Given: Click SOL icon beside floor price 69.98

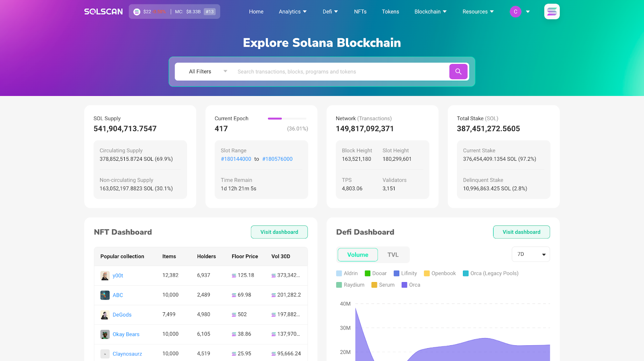Looking at the screenshot, I should (234, 295).
